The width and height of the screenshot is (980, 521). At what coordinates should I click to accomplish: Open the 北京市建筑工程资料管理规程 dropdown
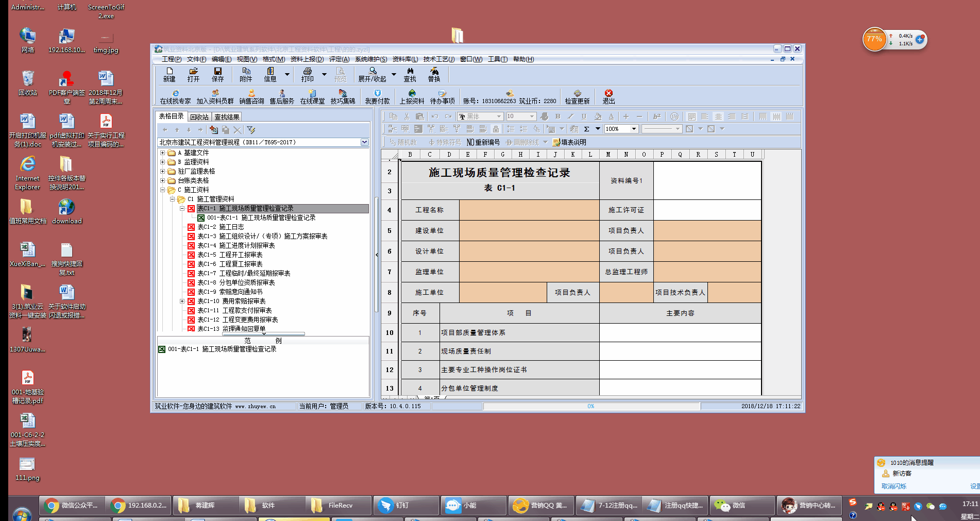[x=364, y=142]
